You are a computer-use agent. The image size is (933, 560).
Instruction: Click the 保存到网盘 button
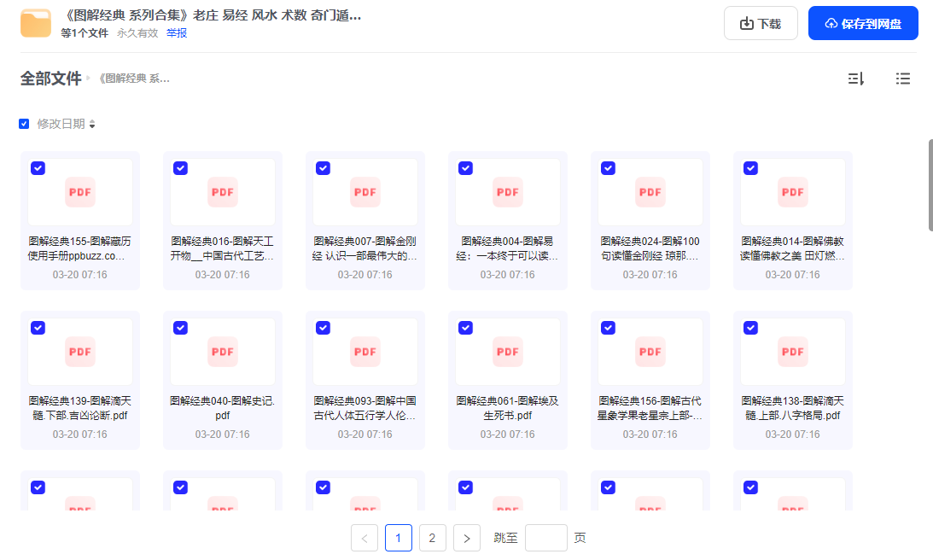(863, 23)
